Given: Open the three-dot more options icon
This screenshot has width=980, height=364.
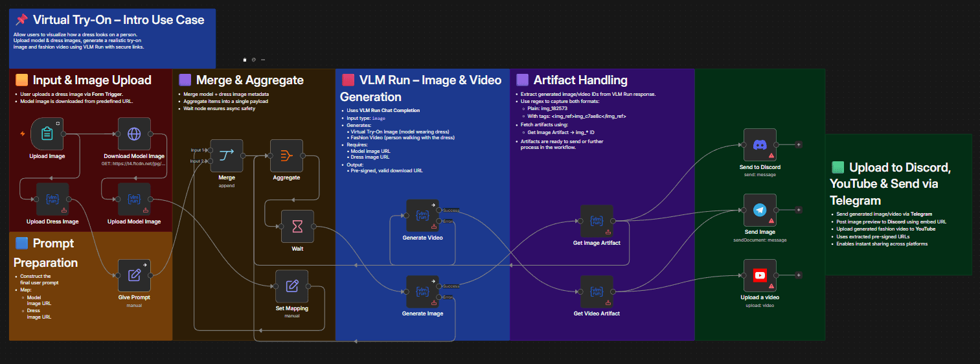Looking at the screenshot, I should point(263,60).
